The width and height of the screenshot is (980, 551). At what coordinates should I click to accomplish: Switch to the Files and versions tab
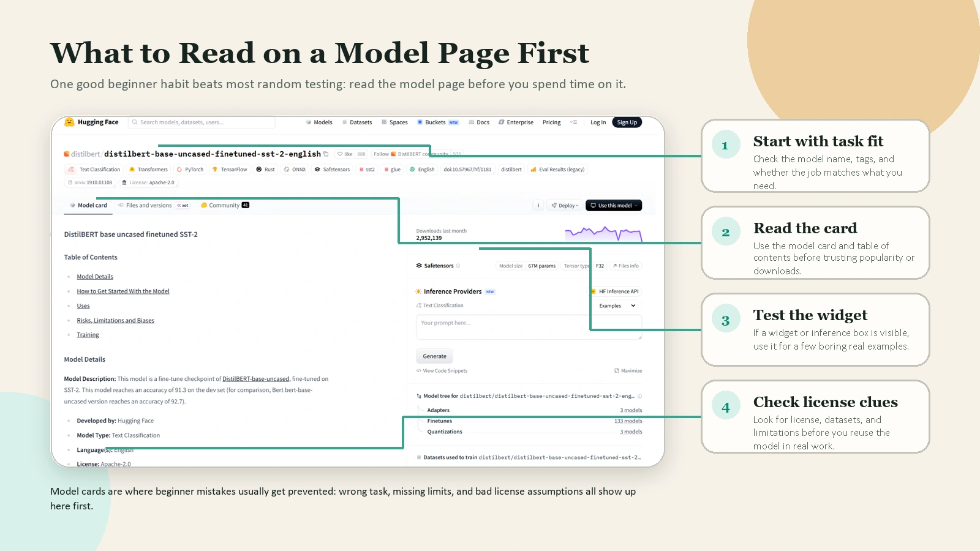coord(153,205)
